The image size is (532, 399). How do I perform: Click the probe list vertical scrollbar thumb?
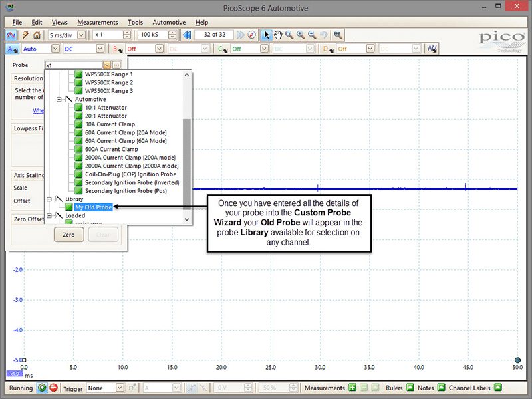click(187, 162)
